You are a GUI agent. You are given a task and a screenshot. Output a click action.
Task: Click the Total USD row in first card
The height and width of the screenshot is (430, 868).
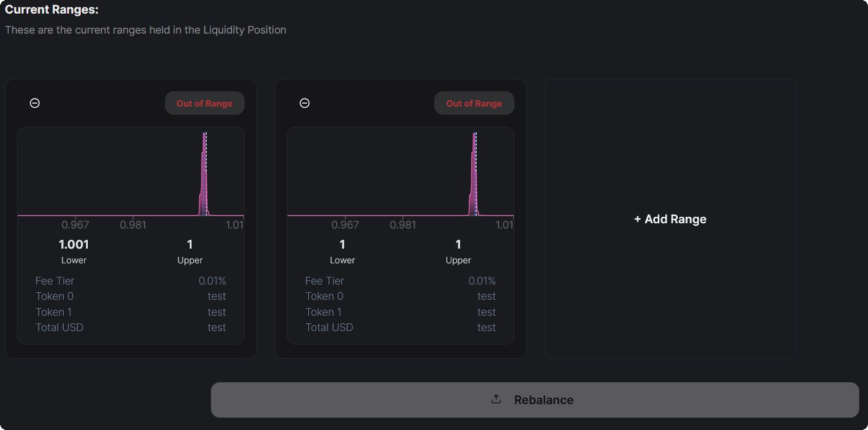pos(130,328)
